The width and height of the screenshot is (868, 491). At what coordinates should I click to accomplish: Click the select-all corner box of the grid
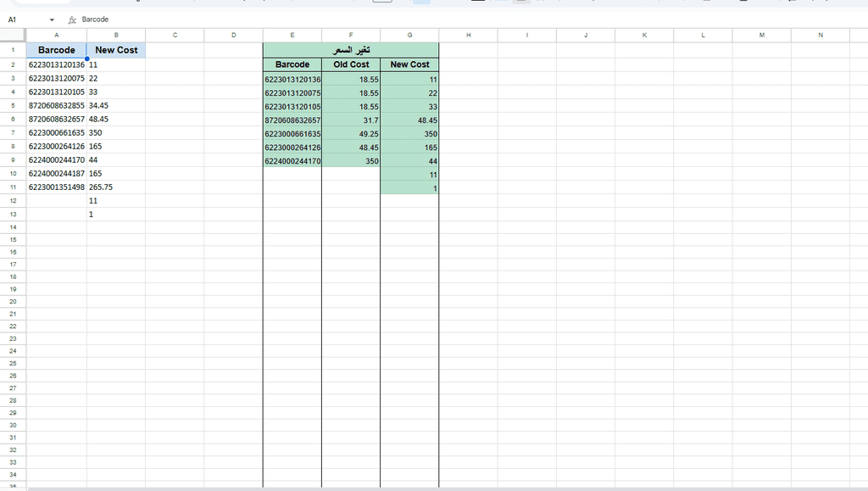point(13,36)
